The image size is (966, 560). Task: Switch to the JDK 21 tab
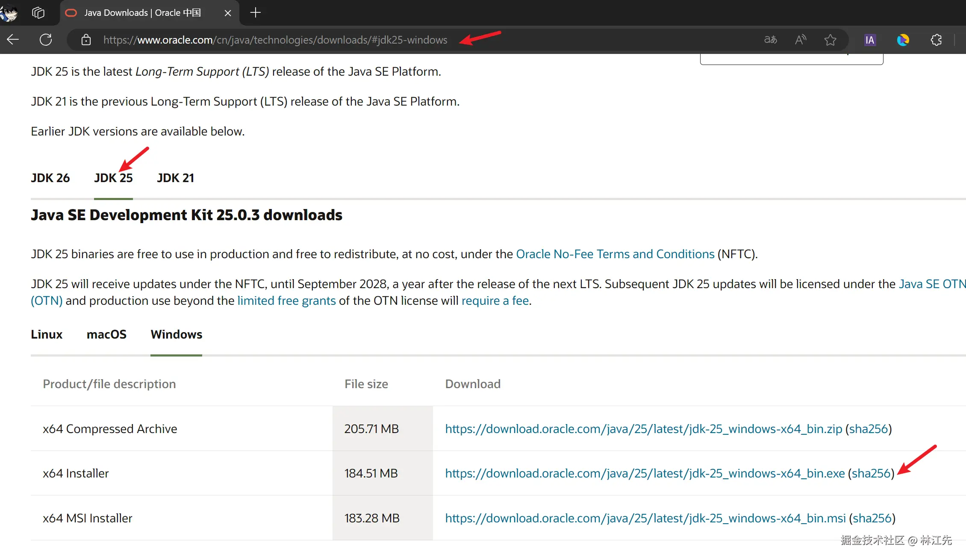176,178
